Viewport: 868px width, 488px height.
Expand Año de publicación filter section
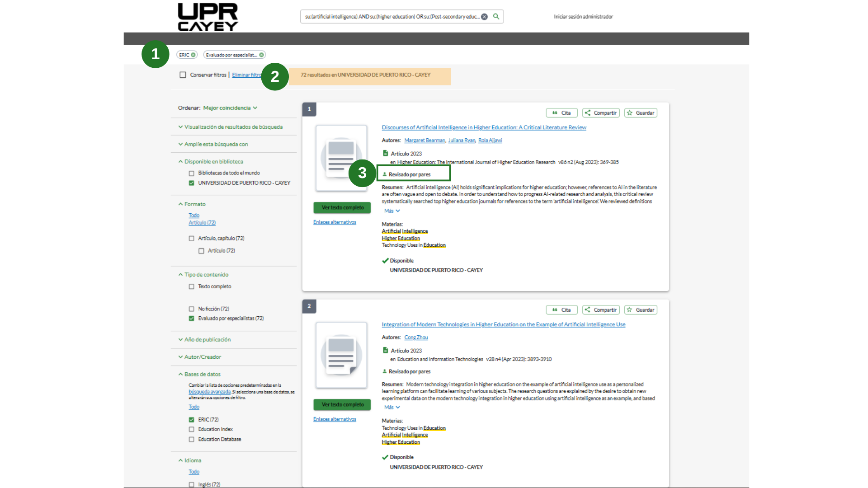pyautogui.click(x=207, y=340)
